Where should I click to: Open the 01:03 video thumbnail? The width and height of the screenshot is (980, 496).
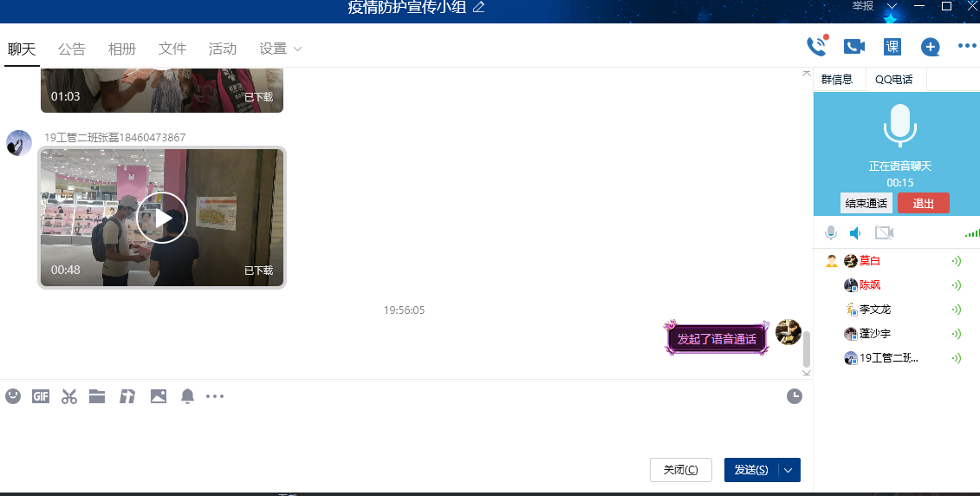pos(162,91)
